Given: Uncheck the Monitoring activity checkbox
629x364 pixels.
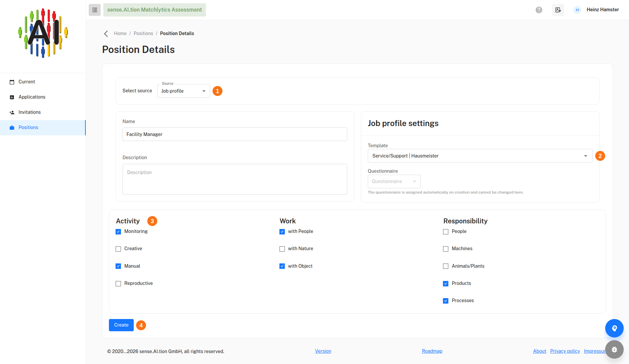Looking at the screenshot, I should (118, 232).
